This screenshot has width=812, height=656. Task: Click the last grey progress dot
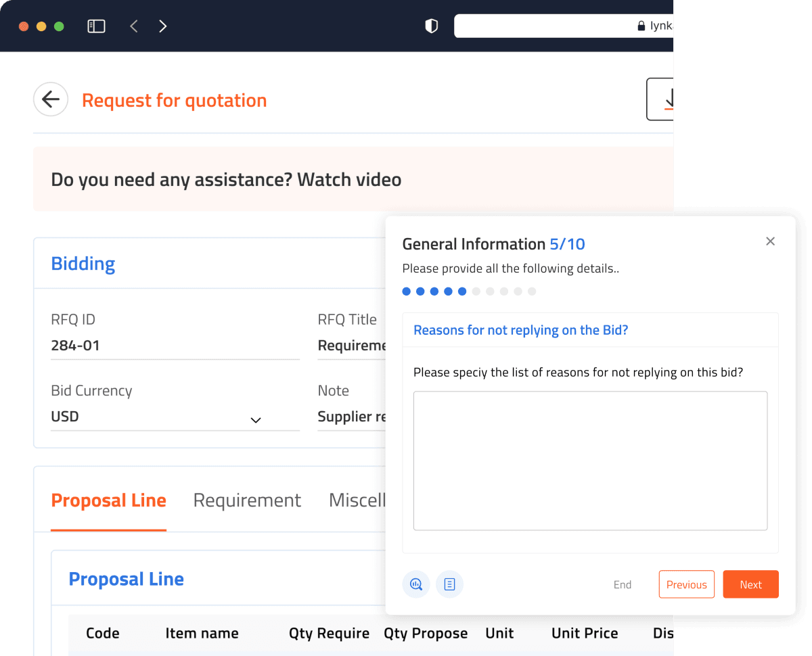pyautogui.click(x=532, y=291)
